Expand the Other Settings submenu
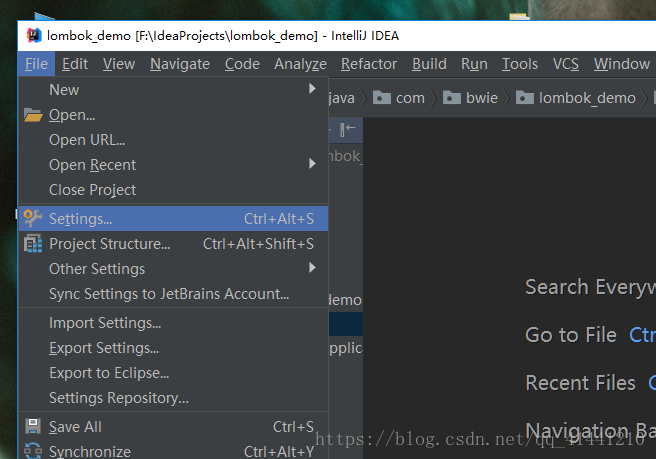656x459 pixels. [x=173, y=269]
